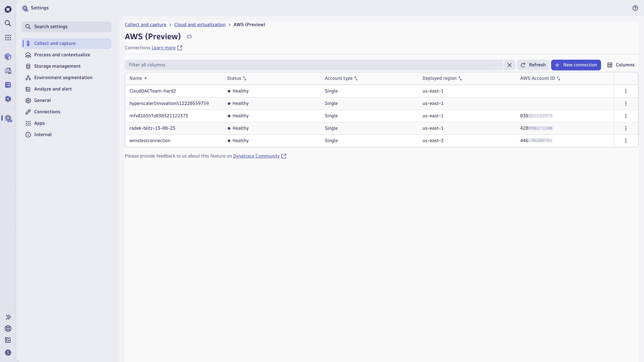The width and height of the screenshot is (644, 362).
Task: Open the dock icon directly above Settings NEW icon
Action: click(x=8, y=99)
